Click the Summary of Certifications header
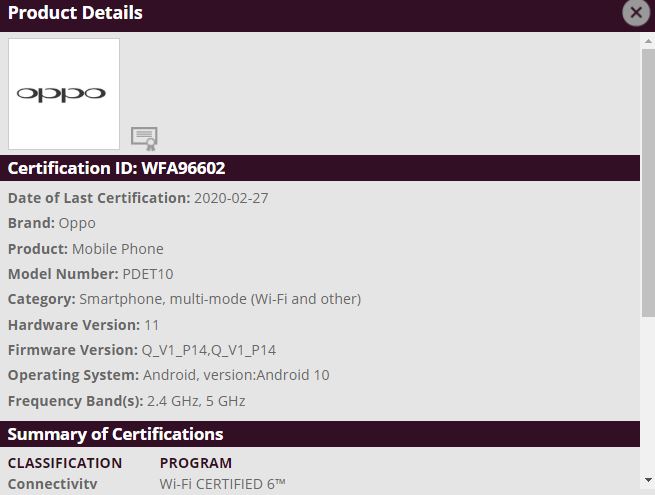This screenshot has width=655, height=495. [116, 434]
